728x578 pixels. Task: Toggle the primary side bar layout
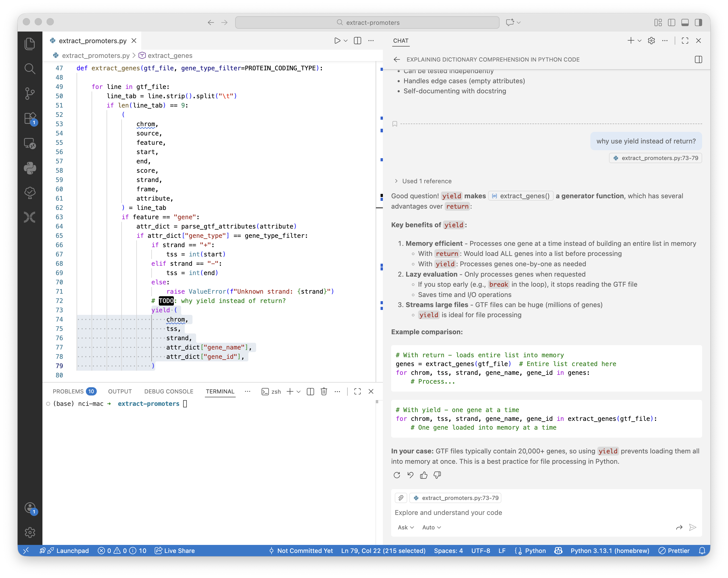pyautogui.click(x=671, y=22)
